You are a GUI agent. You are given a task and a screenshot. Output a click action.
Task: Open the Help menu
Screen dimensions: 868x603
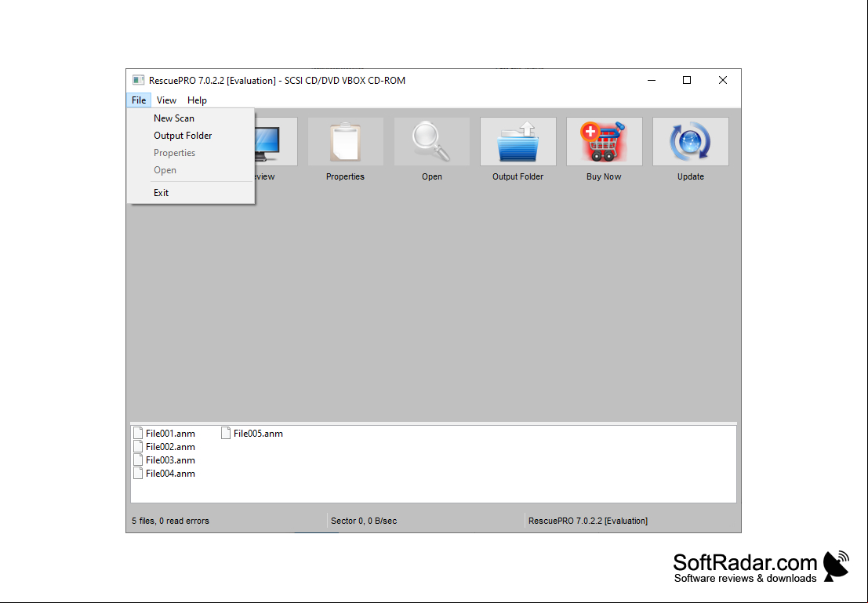pyautogui.click(x=197, y=100)
